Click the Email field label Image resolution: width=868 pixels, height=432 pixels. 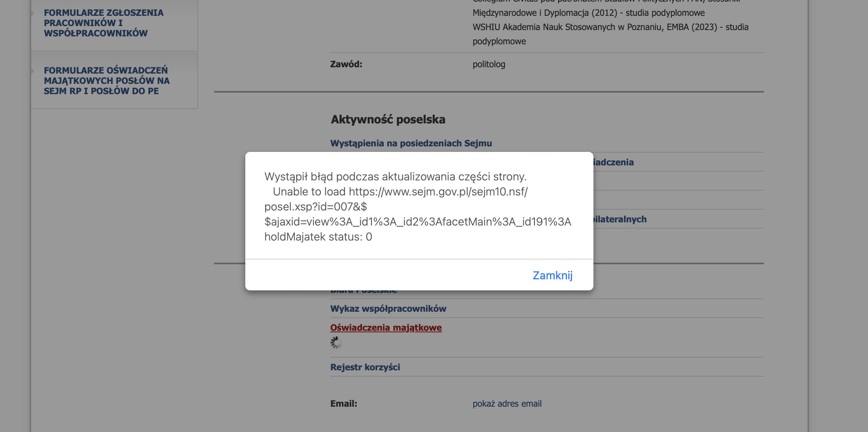pyautogui.click(x=343, y=404)
